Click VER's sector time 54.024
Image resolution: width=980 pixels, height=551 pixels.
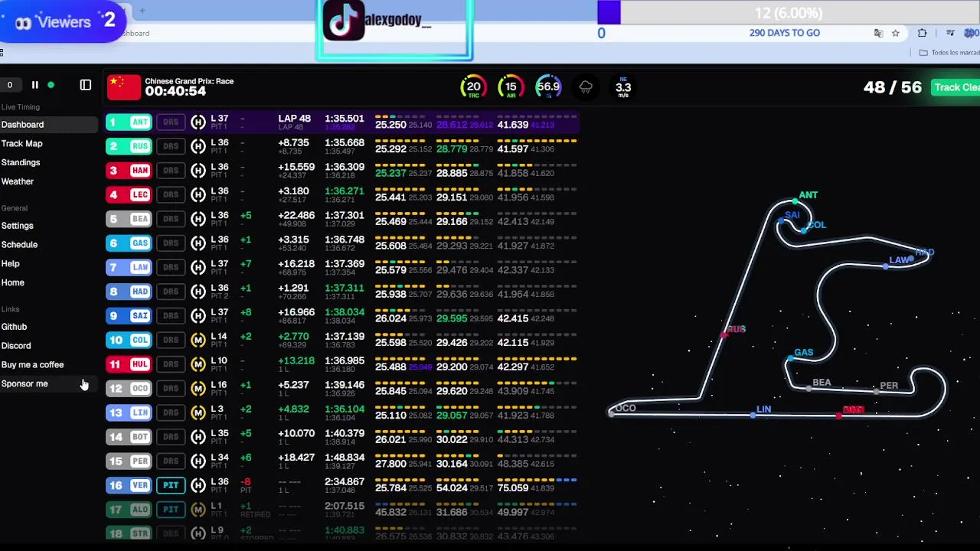(x=452, y=487)
